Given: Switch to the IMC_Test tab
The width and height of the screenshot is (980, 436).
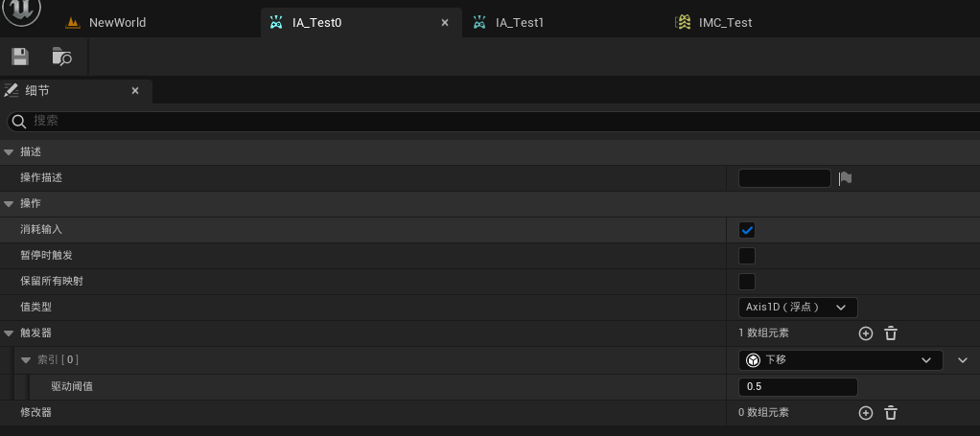Looking at the screenshot, I should 725,22.
